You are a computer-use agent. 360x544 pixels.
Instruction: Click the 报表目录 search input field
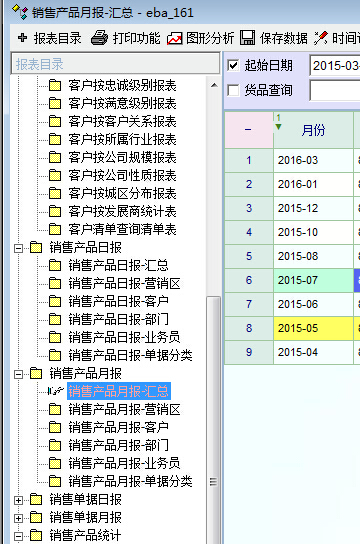[115, 64]
